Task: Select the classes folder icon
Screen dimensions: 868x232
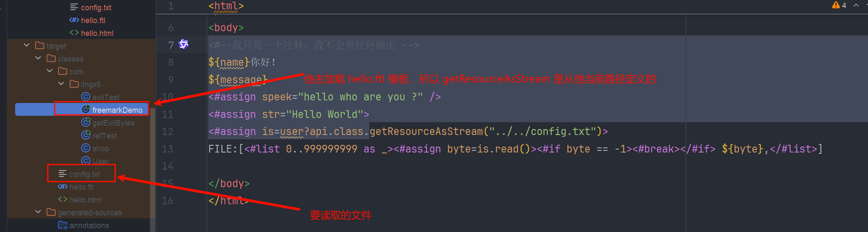Action: coord(51,58)
